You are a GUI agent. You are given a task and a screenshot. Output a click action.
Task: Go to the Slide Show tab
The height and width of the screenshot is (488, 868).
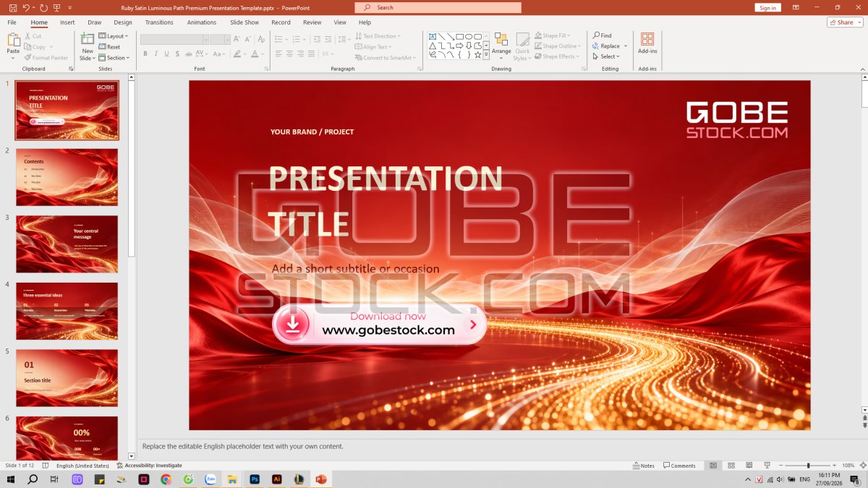[x=244, y=22]
